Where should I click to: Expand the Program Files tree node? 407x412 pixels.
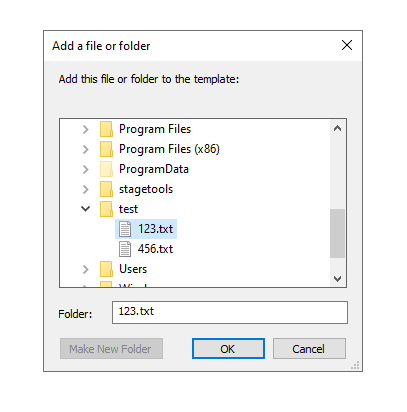click(86, 129)
